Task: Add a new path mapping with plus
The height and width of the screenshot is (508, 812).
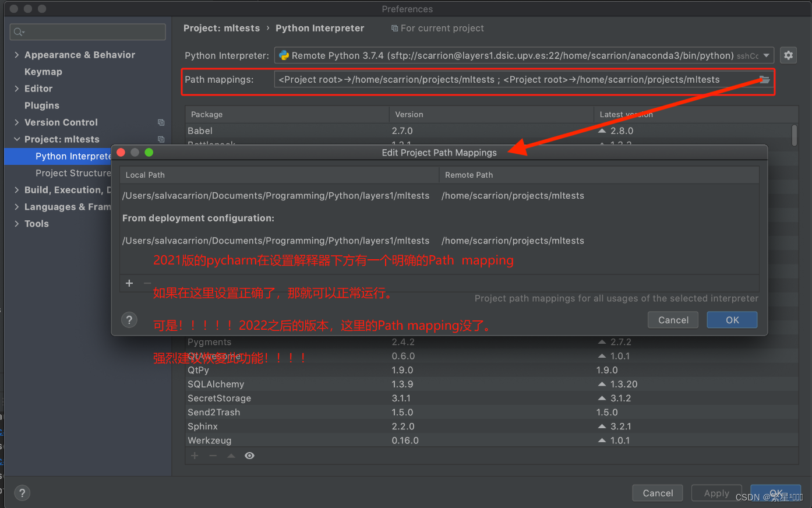Action: pos(129,283)
